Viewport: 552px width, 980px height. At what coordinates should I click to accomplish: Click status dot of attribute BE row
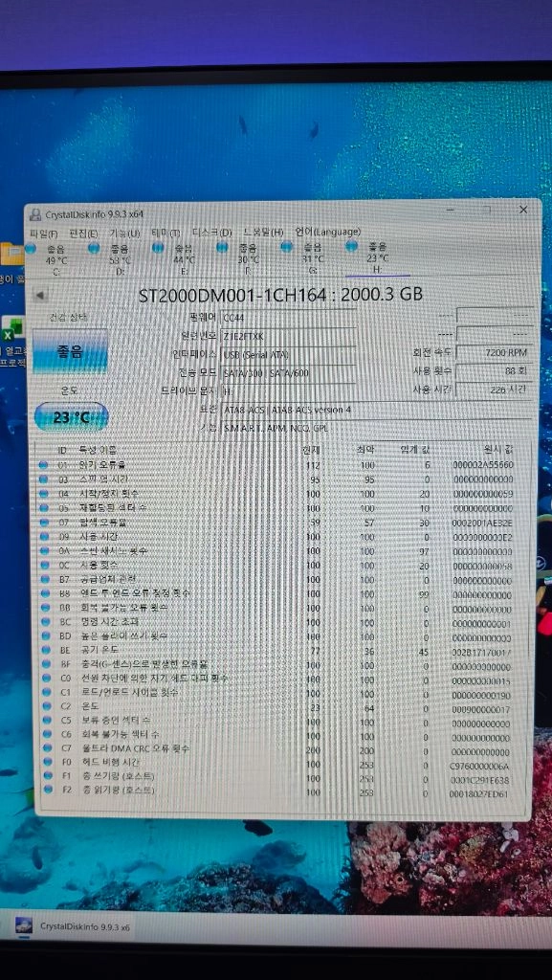point(44,650)
